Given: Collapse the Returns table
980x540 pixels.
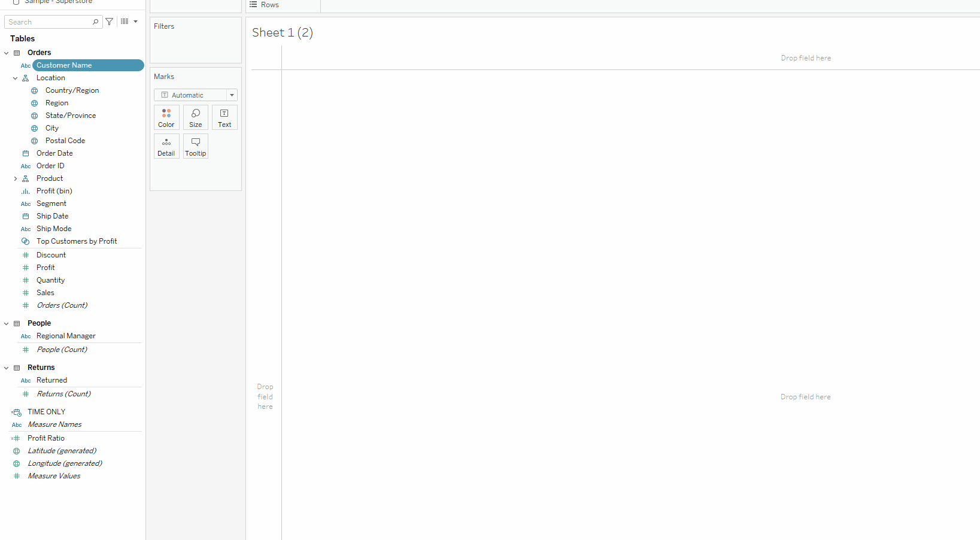Looking at the screenshot, I should click(7, 368).
